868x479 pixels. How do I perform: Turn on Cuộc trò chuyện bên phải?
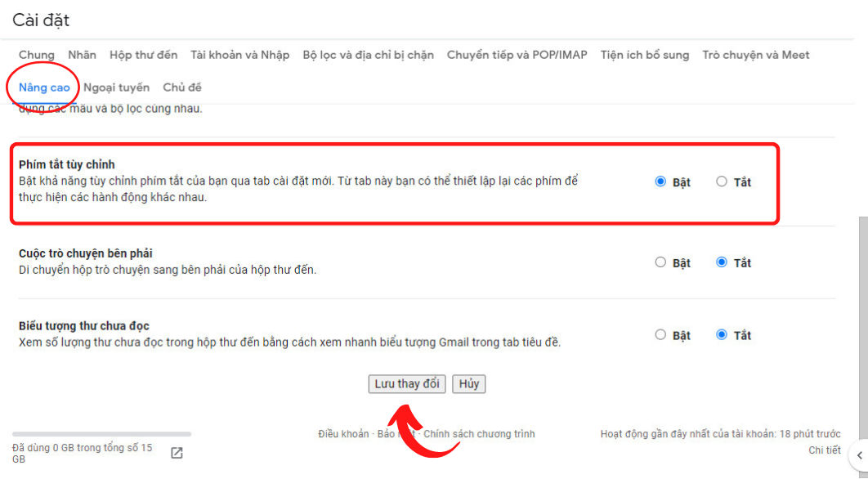(x=660, y=262)
